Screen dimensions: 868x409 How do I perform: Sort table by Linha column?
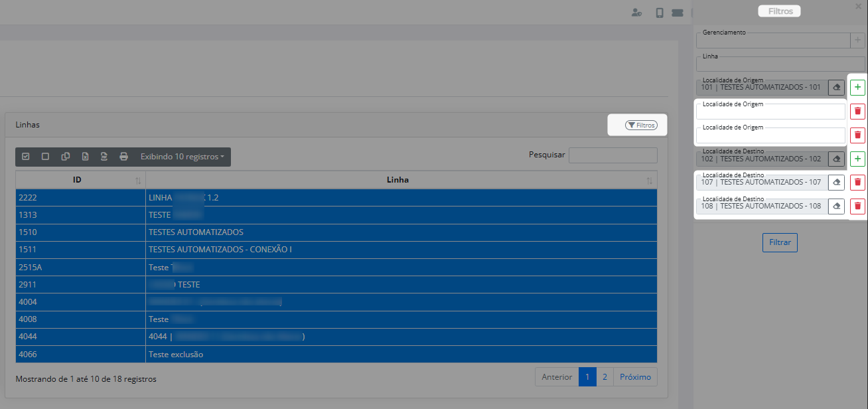(x=401, y=180)
